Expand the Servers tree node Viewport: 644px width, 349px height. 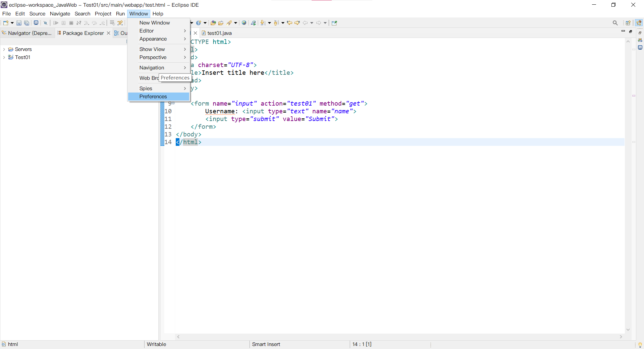pyautogui.click(x=4, y=49)
